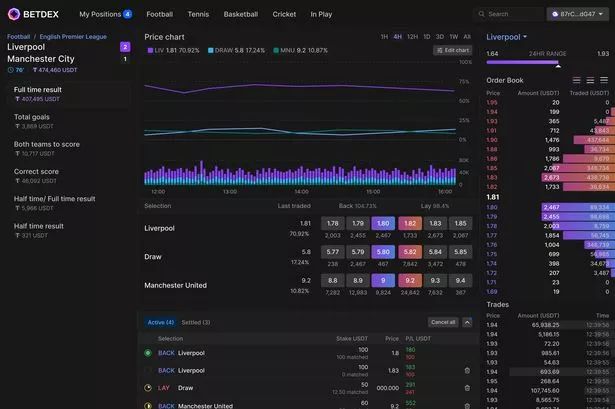Back Liverpool at 1.80 price
The image size is (615, 409).
tap(383, 224)
